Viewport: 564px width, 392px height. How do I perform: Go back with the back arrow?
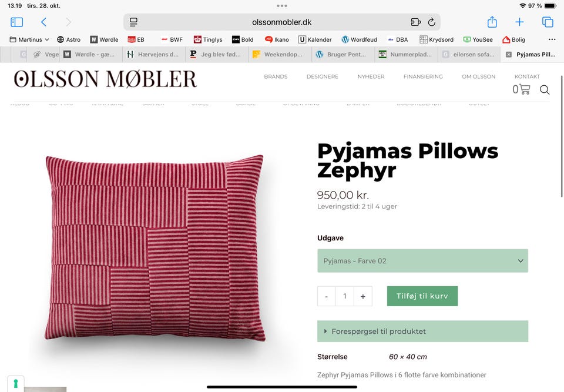[43, 22]
